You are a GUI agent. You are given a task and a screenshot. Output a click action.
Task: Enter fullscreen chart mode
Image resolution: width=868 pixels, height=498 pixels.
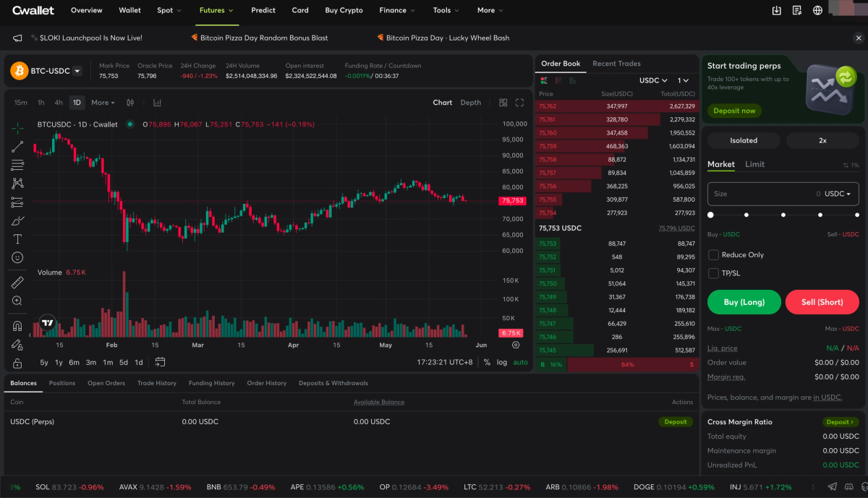click(x=519, y=103)
